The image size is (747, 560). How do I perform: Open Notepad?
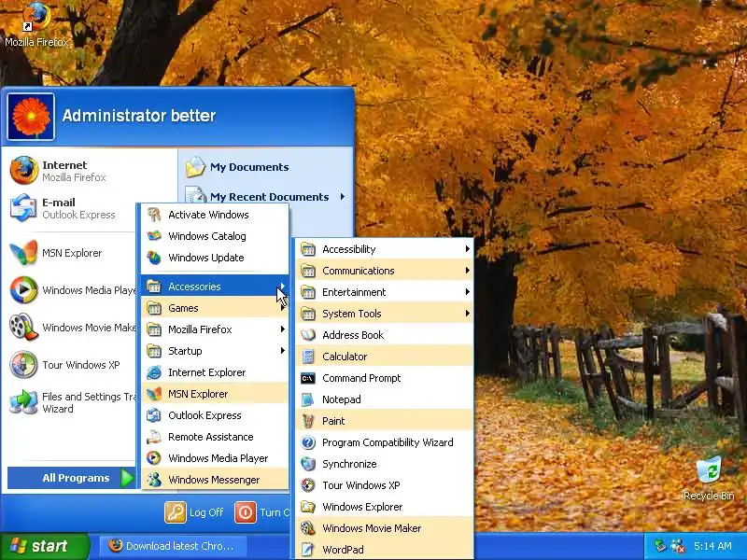pyautogui.click(x=385, y=399)
